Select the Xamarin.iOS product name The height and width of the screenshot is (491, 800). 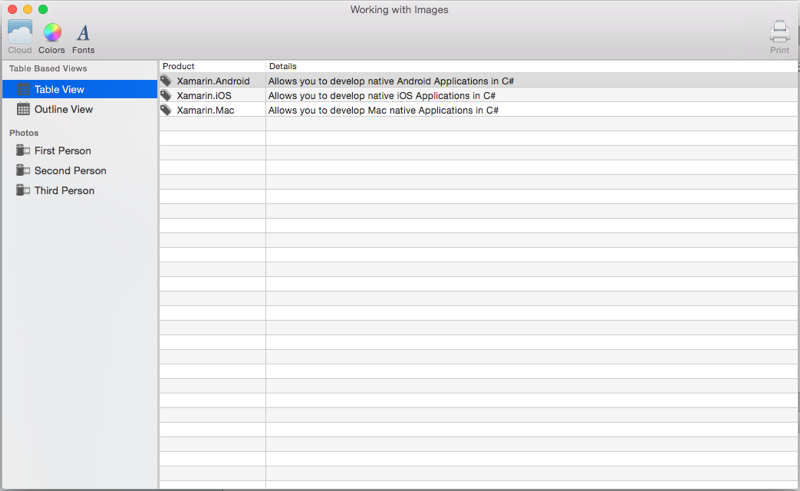(204, 96)
